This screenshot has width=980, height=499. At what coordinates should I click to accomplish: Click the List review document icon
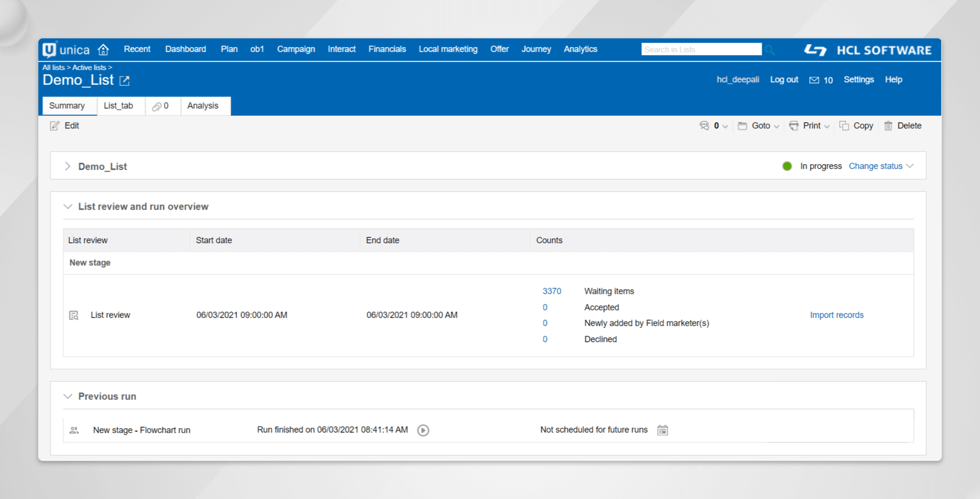click(x=74, y=315)
